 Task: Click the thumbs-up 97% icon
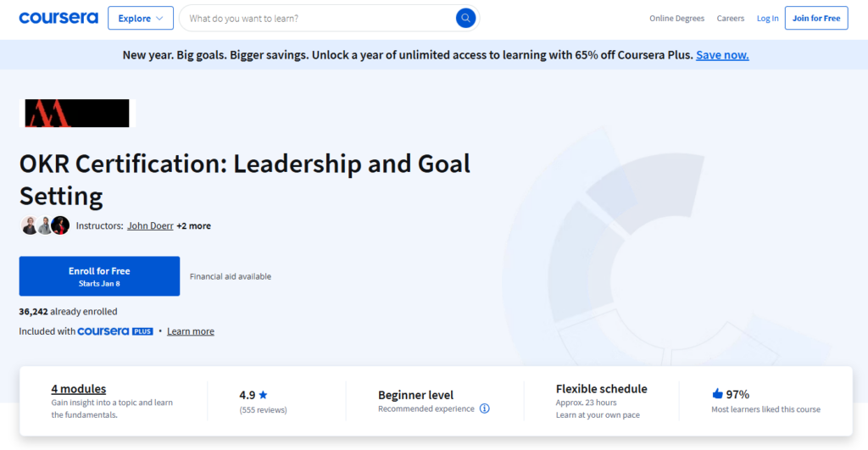point(717,393)
